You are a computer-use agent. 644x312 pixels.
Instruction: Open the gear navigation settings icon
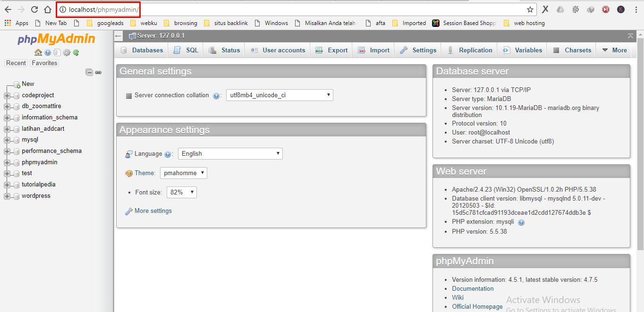tap(67, 52)
